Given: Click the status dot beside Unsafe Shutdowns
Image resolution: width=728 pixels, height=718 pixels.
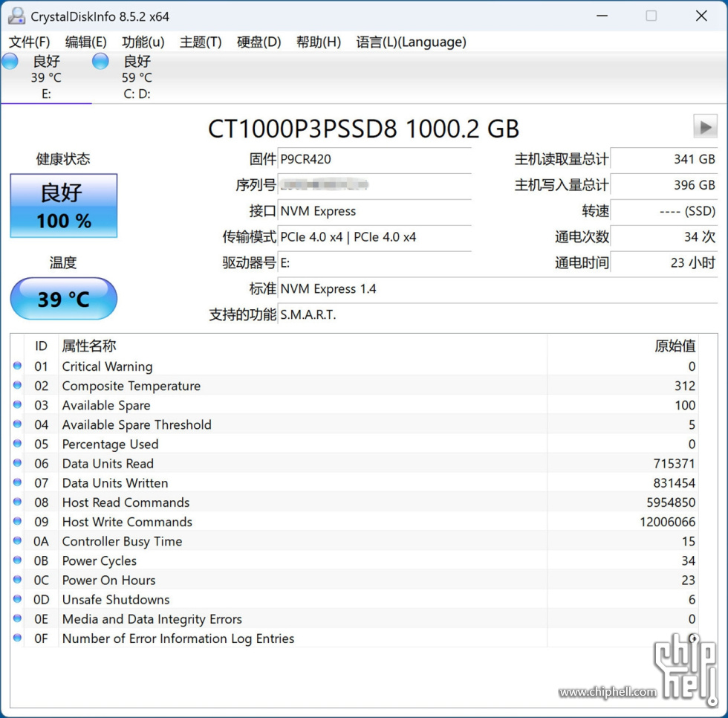Looking at the screenshot, I should click(18, 598).
